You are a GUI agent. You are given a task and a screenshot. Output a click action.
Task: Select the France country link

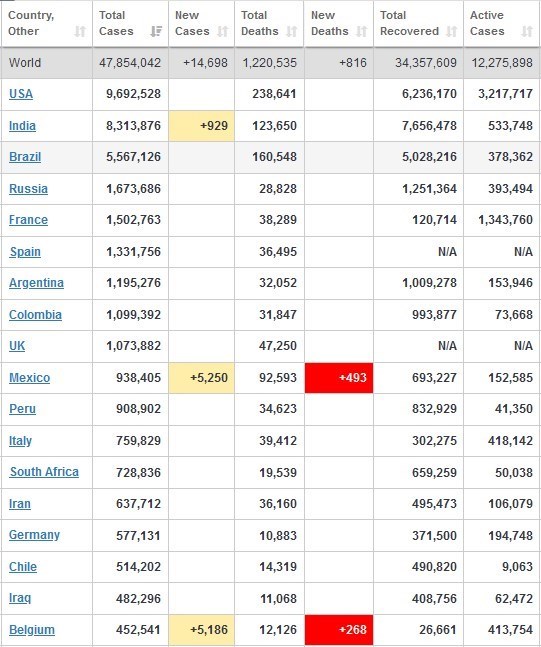click(x=28, y=220)
